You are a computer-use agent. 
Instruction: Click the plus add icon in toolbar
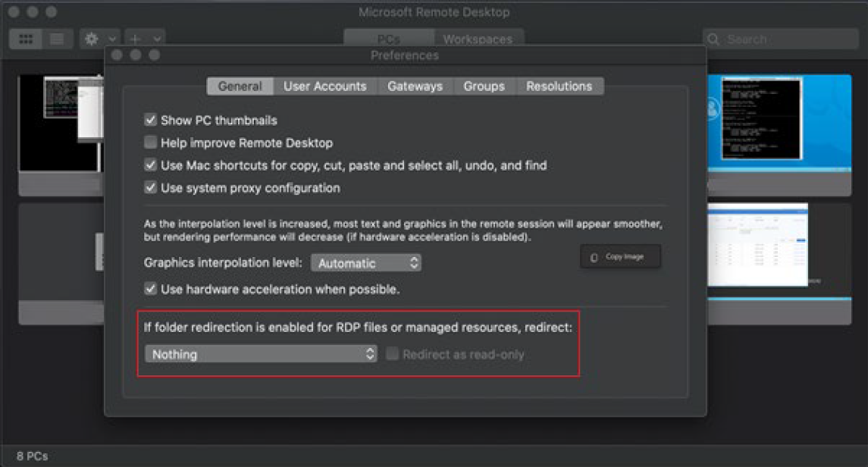pos(135,39)
